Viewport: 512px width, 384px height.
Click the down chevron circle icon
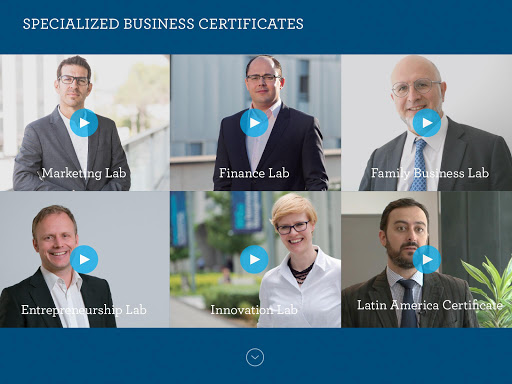click(x=255, y=357)
